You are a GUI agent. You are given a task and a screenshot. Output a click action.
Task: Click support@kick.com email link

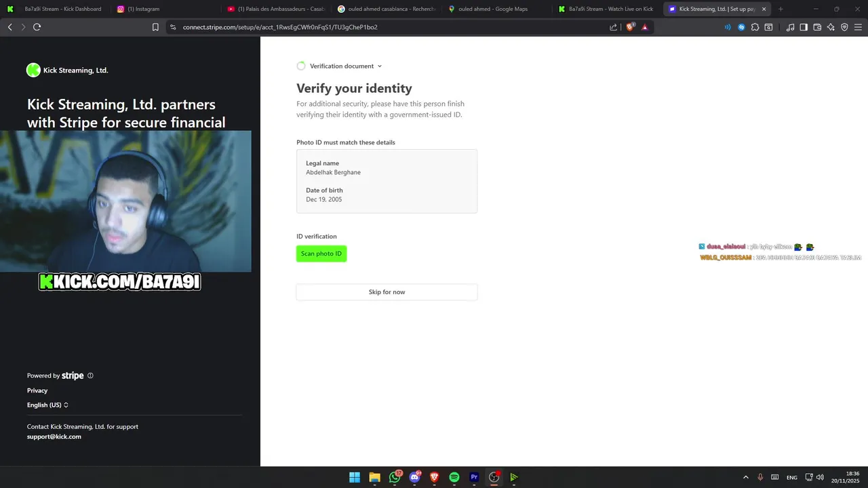tap(54, 436)
